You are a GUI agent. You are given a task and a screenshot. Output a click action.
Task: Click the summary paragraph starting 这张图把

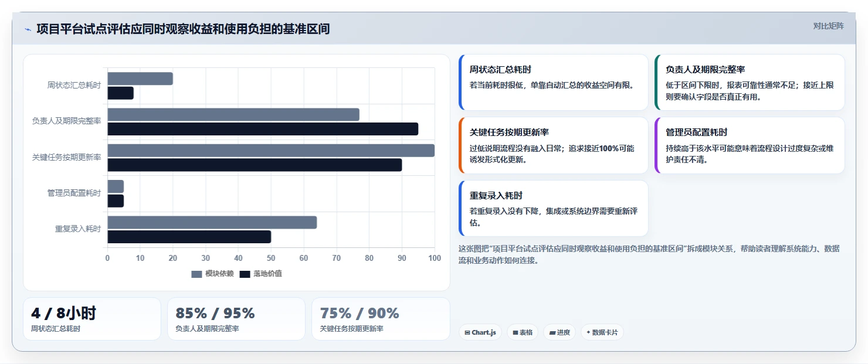tap(649, 254)
